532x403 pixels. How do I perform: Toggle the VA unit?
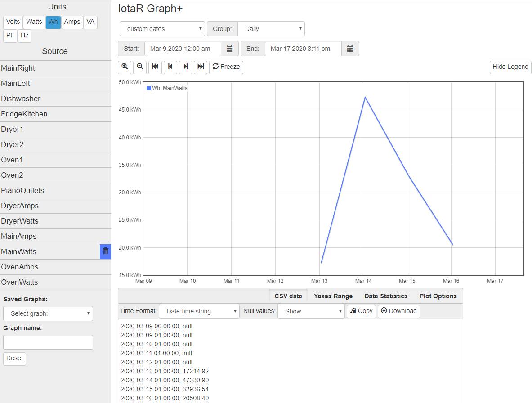pos(90,22)
